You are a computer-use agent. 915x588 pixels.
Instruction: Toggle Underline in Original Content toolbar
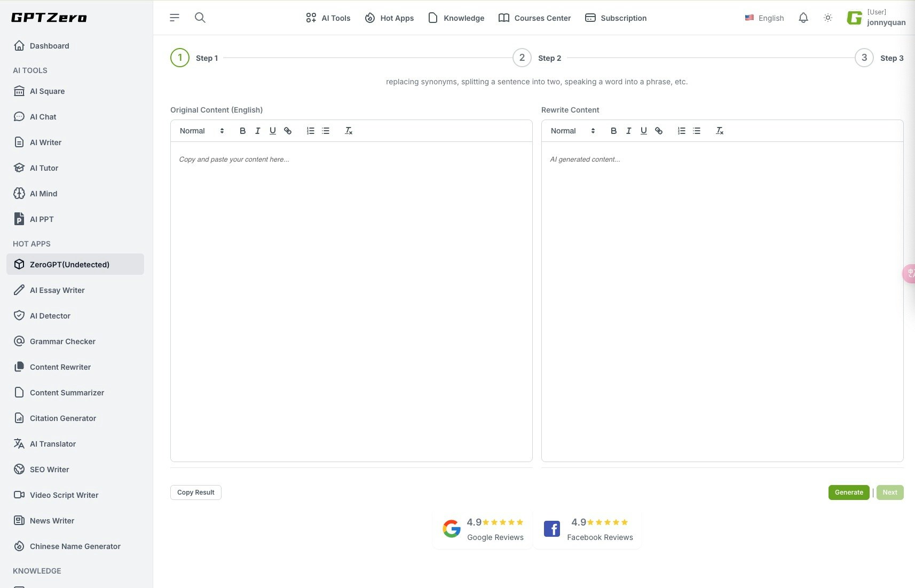(272, 131)
